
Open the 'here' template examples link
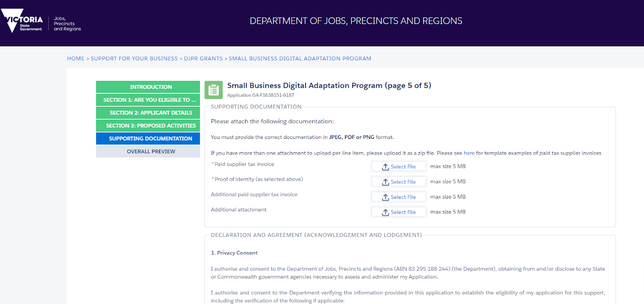coord(469,153)
